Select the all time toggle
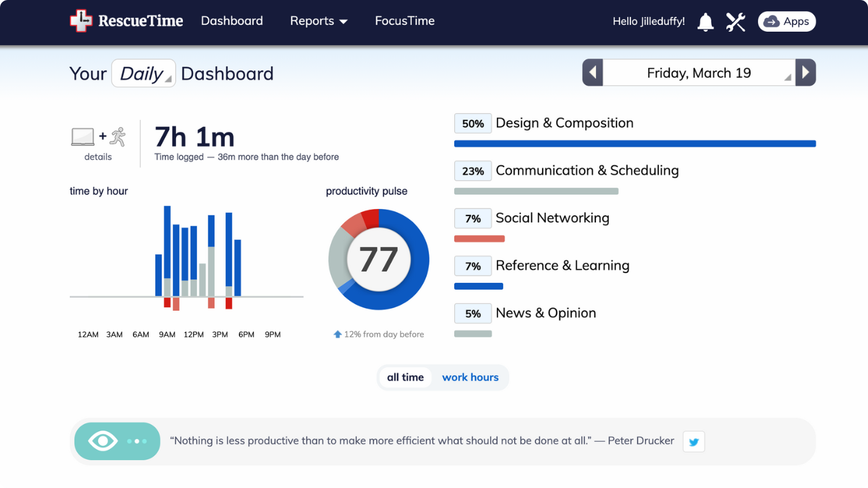This screenshot has width=868, height=488. 405,377
